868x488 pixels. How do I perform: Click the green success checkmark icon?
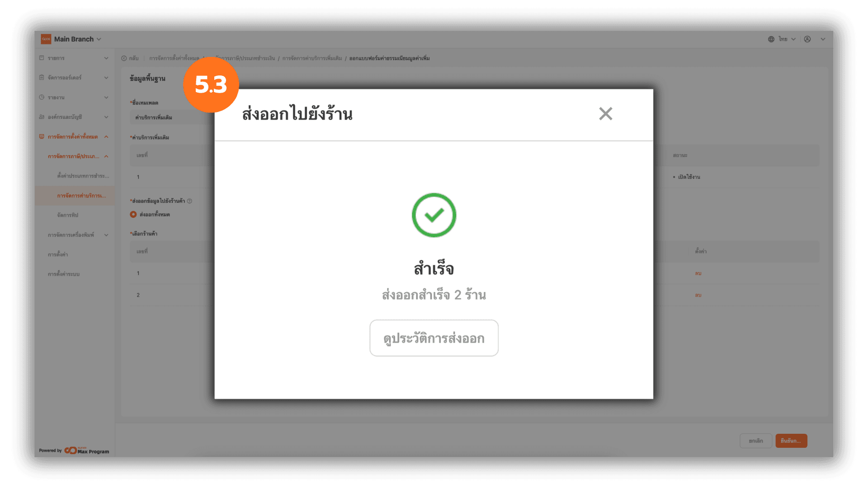point(434,215)
